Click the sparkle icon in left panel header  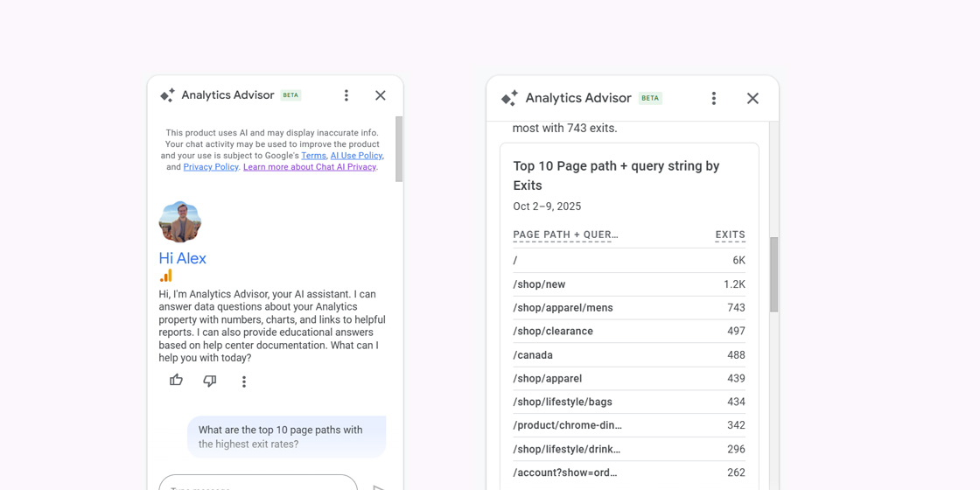pyautogui.click(x=167, y=95)
